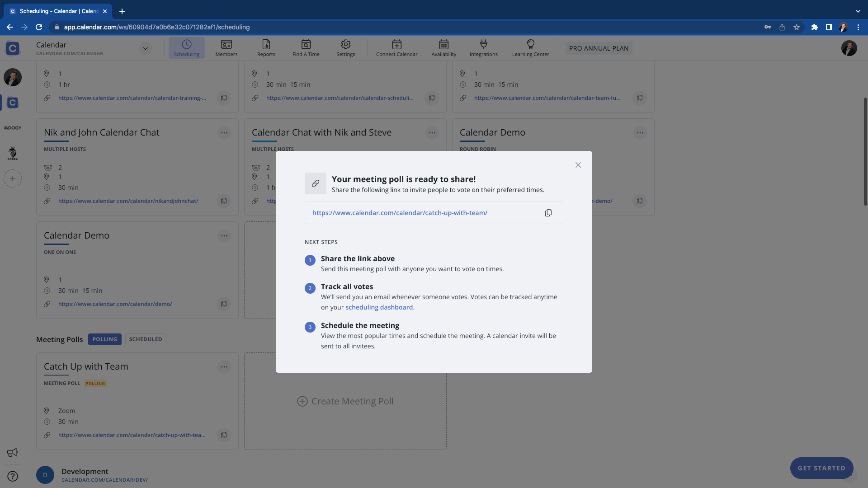The image size is (868, 488).
Task: Click the page vertical scrollbar
Action: pos(865,151)
